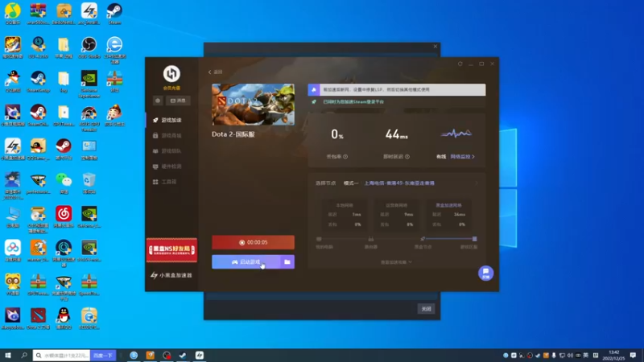Click the network latency waveform graph
The image size is (644, 362).
click(x=456, y=134)
